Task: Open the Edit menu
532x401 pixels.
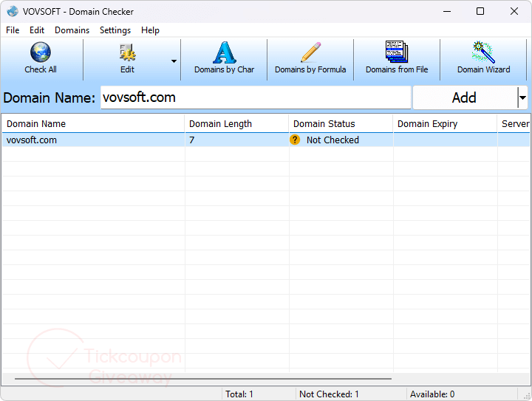Action: [x=37, y=30]
